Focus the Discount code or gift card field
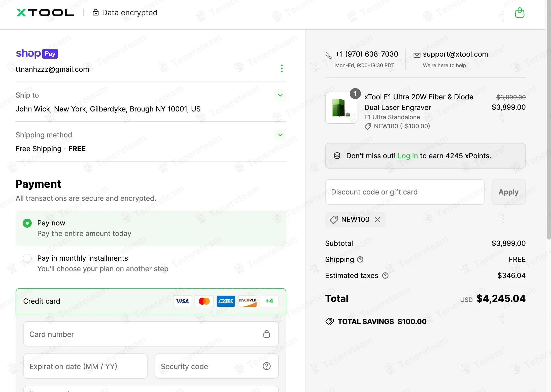Screen dimensions: 551x392 (404, 192)
